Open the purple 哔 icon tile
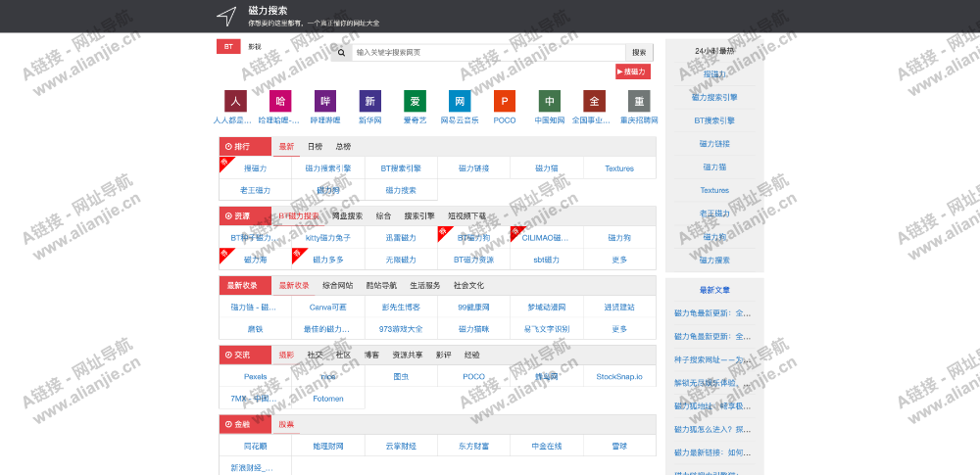The height and width of the screenshot is (475, 980). click(x=325, y=101)
